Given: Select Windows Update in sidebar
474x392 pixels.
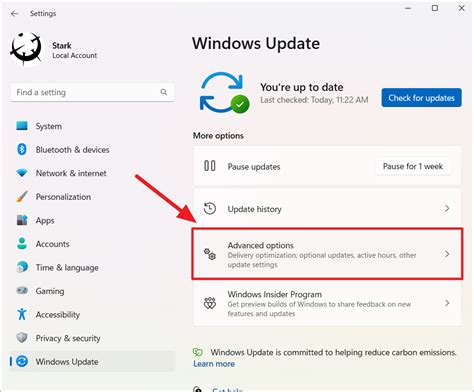Looking at the screenshot, I should [x=92, y=361].
